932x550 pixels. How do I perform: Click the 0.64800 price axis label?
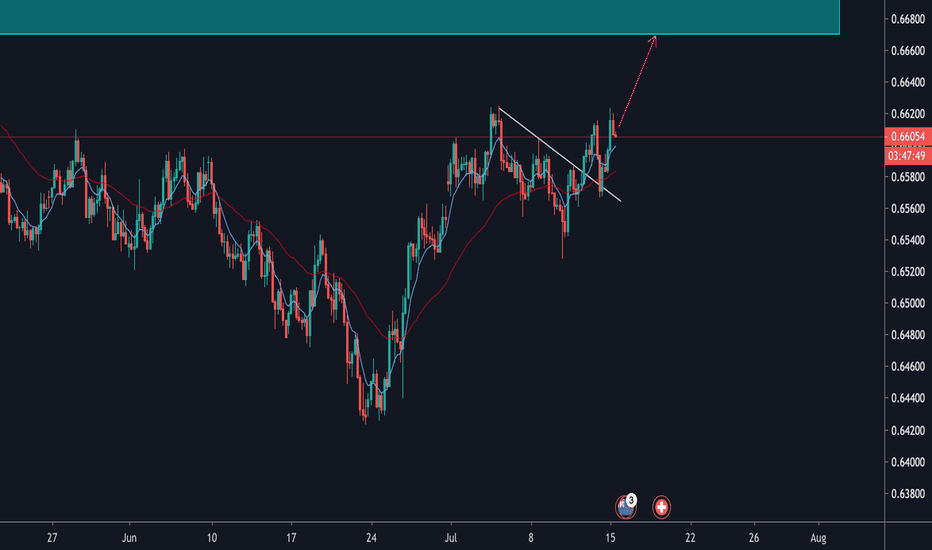tap(908, 335)
